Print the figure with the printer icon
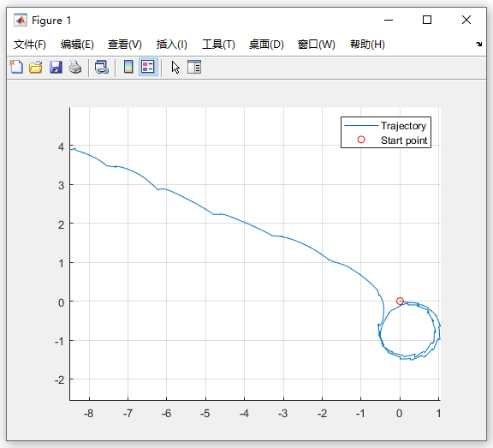Screen dimensions: 493x448 (x=75, y=67)
